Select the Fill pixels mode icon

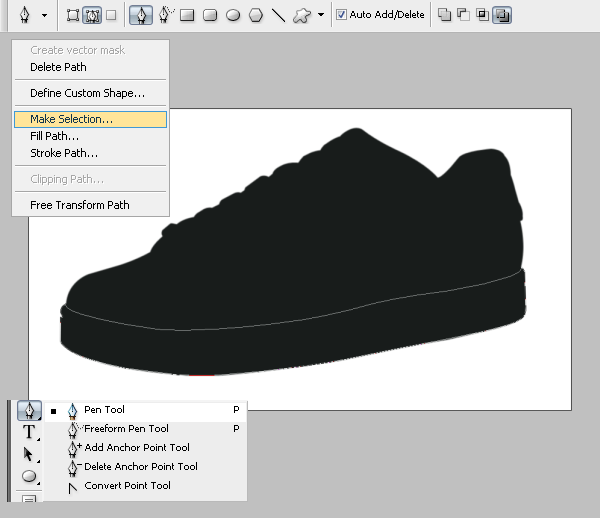111,15
